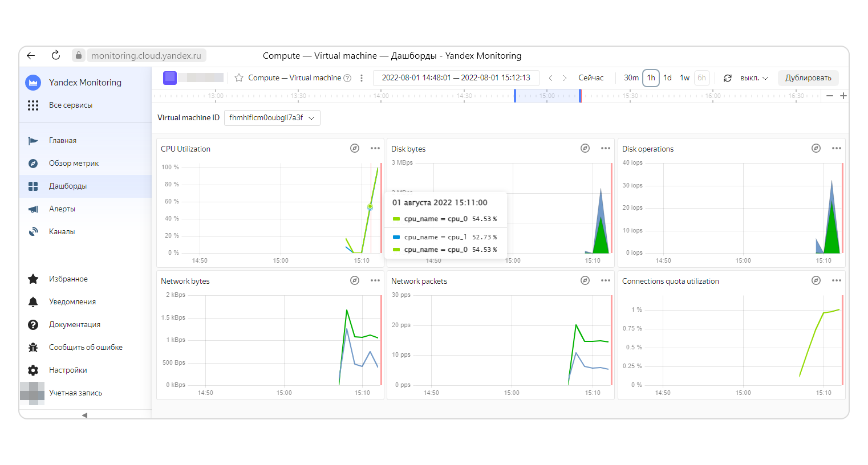The image size is (868, 465).
Task: Click left handle of timeline selection
Action: pyautogui.click(x=515, y=96)
